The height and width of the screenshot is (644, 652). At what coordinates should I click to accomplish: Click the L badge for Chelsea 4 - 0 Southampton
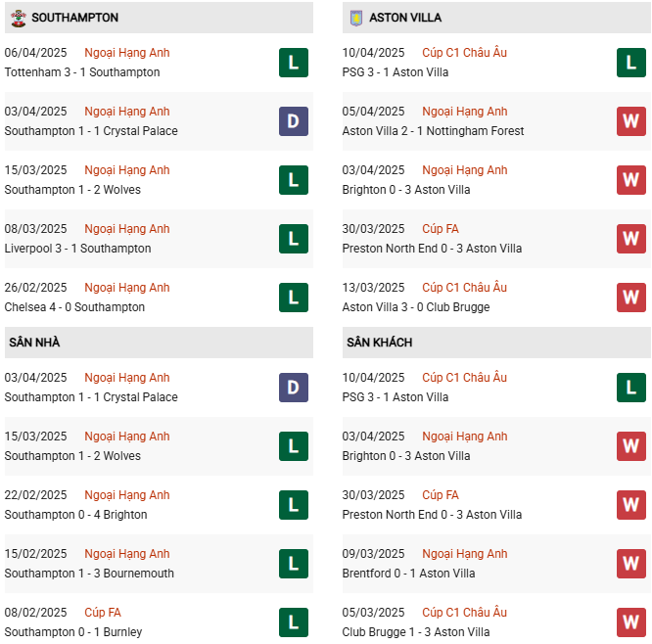tap(293, 298)
